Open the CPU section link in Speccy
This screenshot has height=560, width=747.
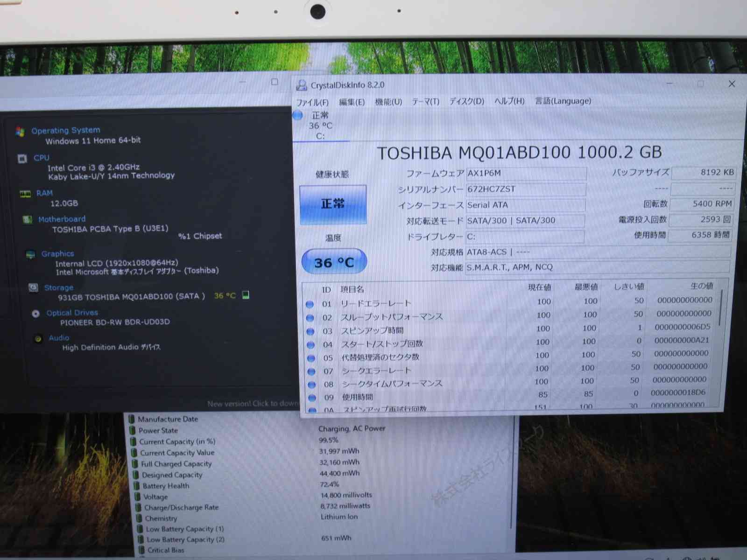[x=42, y=158]
